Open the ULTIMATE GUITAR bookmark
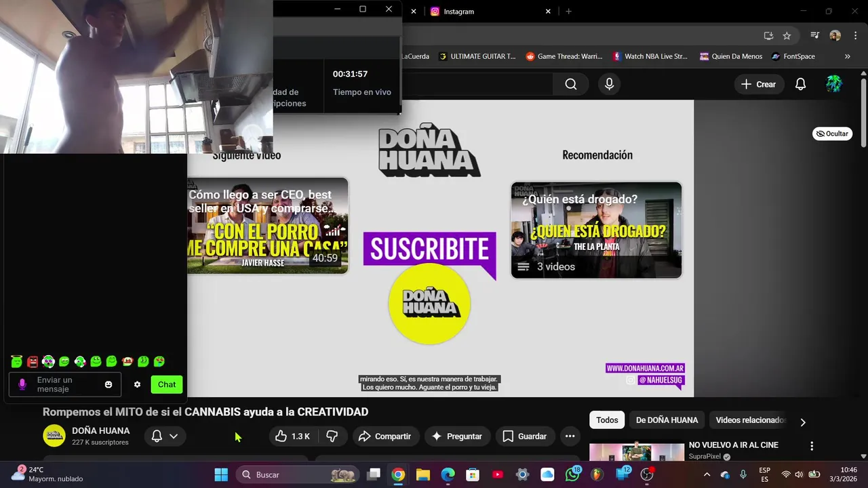 (x=477, y=56)
